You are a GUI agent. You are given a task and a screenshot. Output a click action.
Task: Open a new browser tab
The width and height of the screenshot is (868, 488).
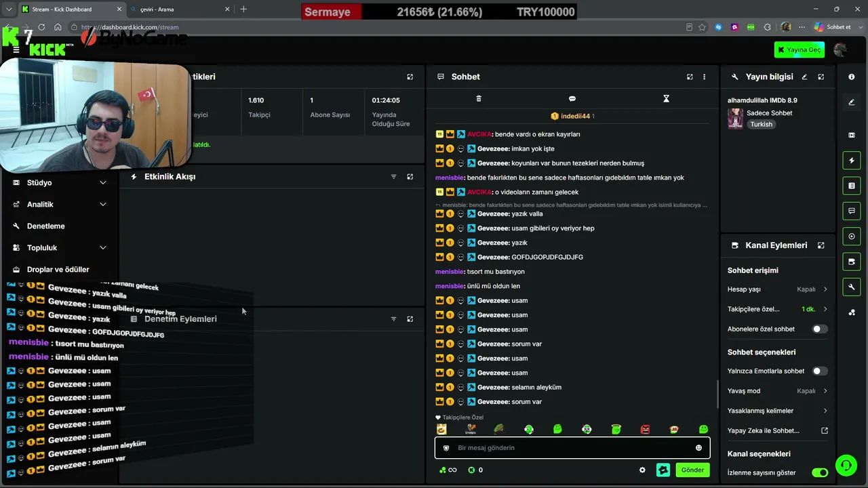(x=243, y=9)
